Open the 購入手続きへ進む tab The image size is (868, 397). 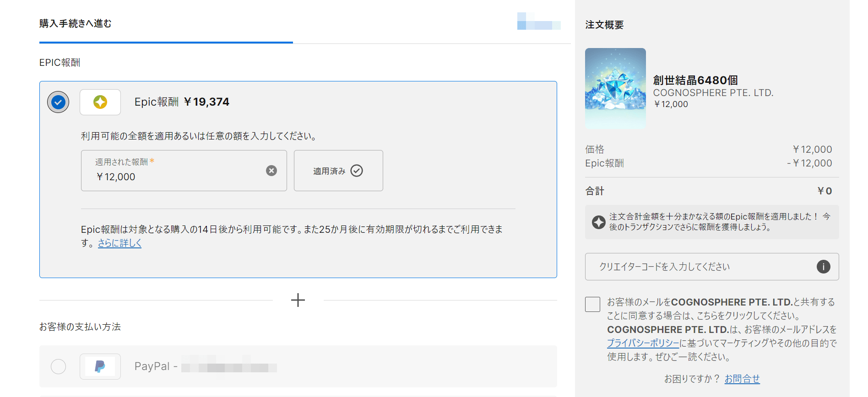coord(76,23)
